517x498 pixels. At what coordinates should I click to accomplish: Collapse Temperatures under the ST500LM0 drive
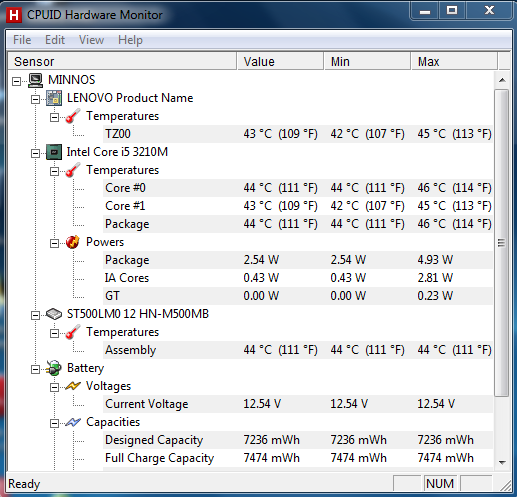(54, 333)
